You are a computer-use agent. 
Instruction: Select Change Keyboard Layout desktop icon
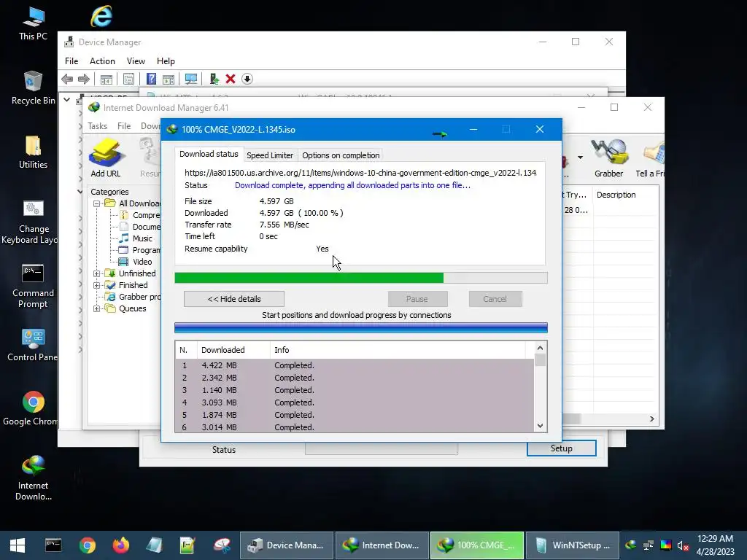(33, 222)
